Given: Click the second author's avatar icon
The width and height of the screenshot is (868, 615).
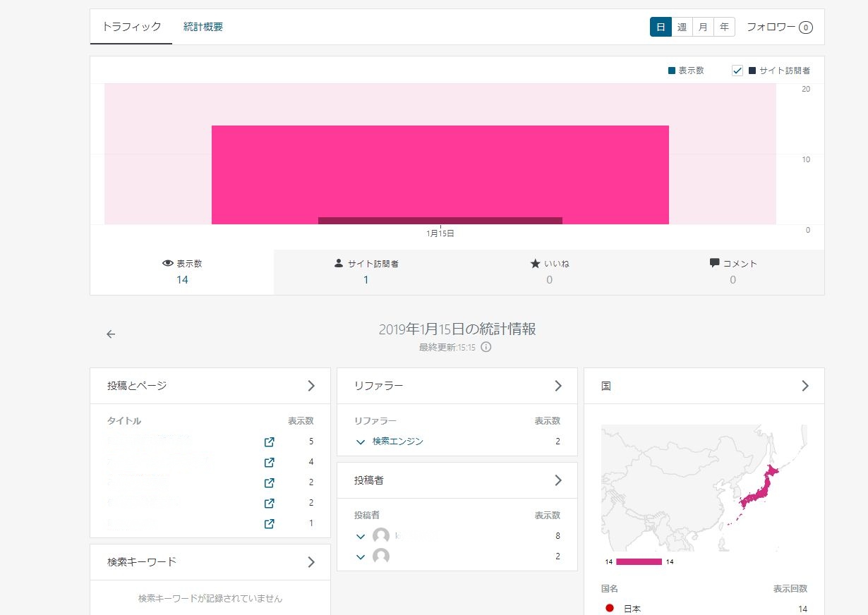Looking at the screenshot, I should 381,556.
